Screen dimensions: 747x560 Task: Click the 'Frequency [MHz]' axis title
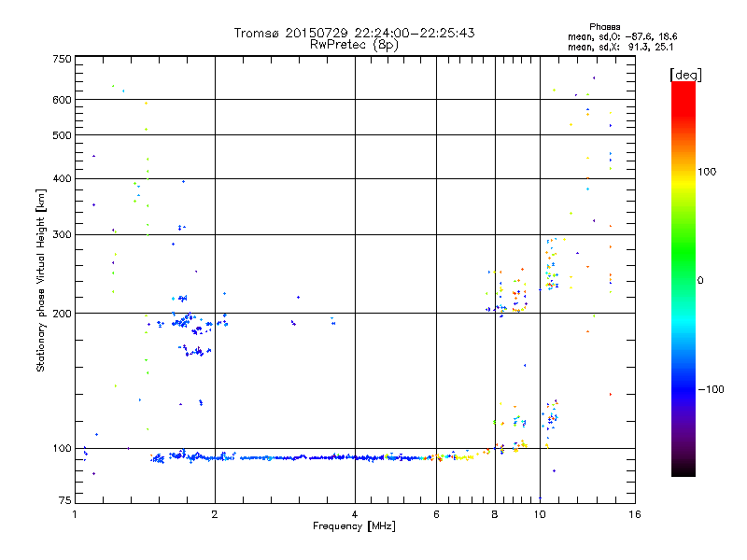354,526
